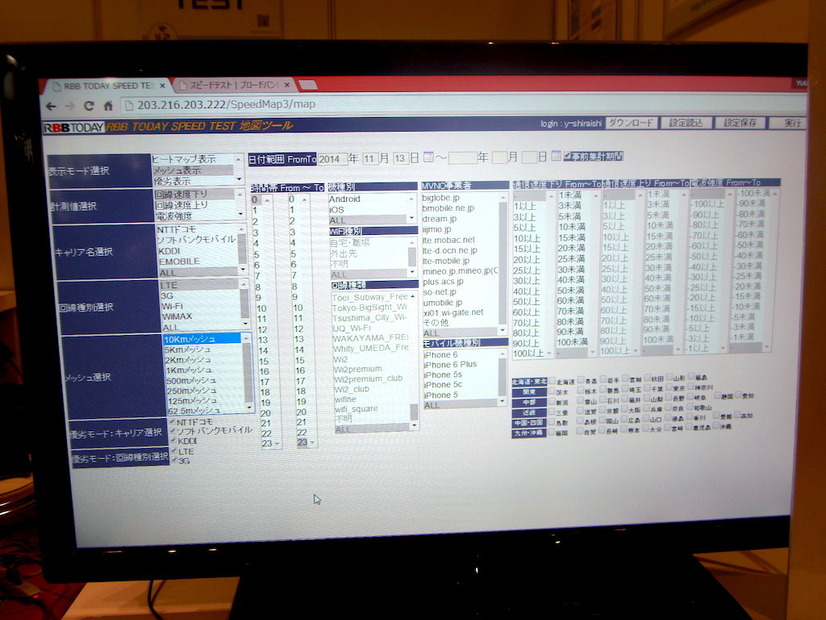Toggle the 事前集計期間 checkbox
This screenshot has height=620, width=826.
click(x=568, y=156)
